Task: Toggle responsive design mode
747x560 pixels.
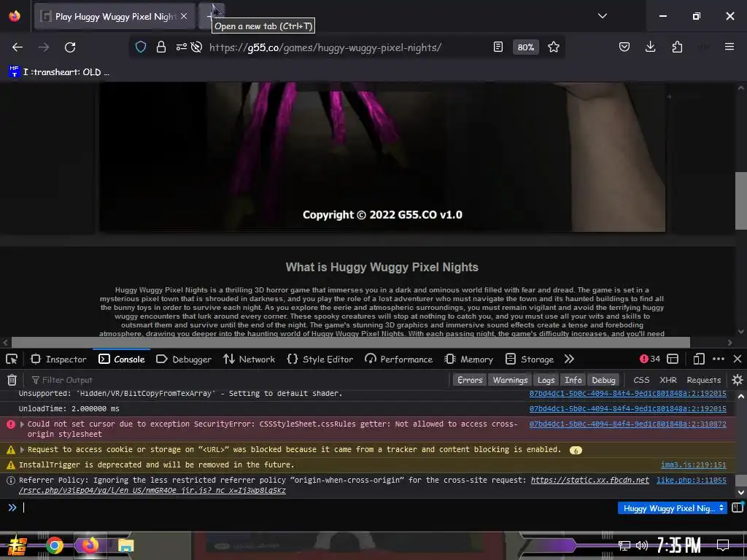Action: (x=699, y=359)
